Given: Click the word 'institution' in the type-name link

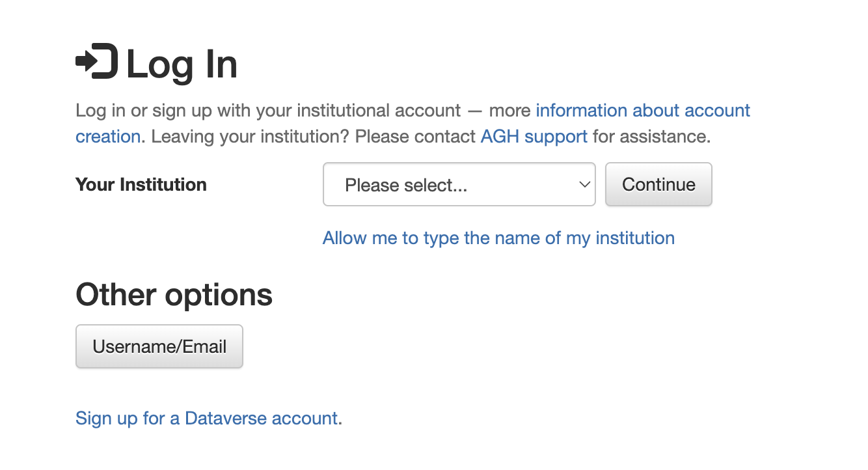Looking at the screenshot, I should pyautogui.click(x=635, y=238).
